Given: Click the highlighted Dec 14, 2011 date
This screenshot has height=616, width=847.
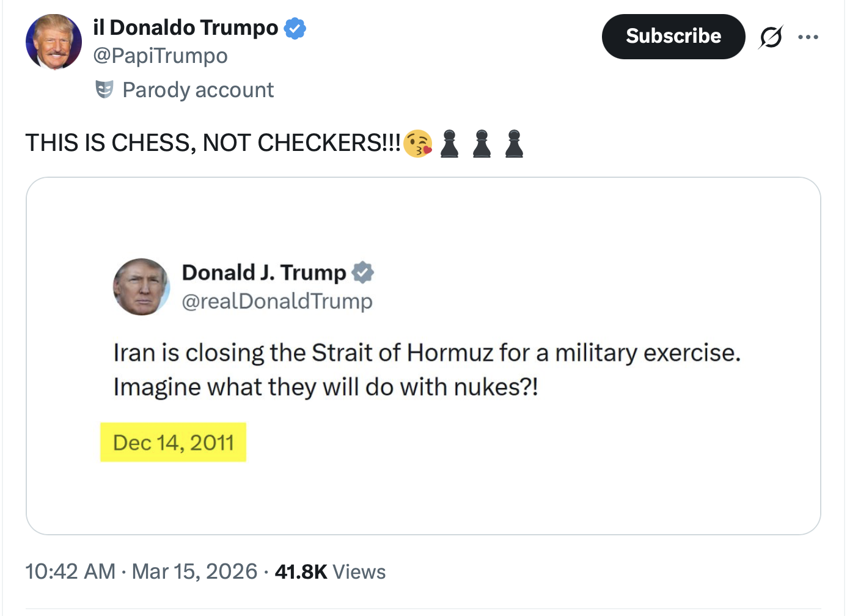Looking at the screenshot, I should (174, 442).
